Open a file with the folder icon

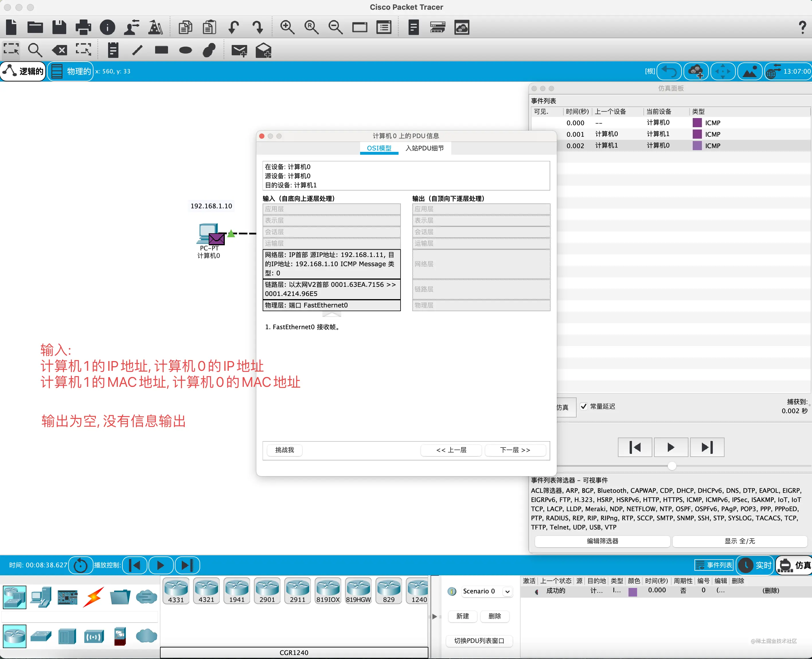35,27
